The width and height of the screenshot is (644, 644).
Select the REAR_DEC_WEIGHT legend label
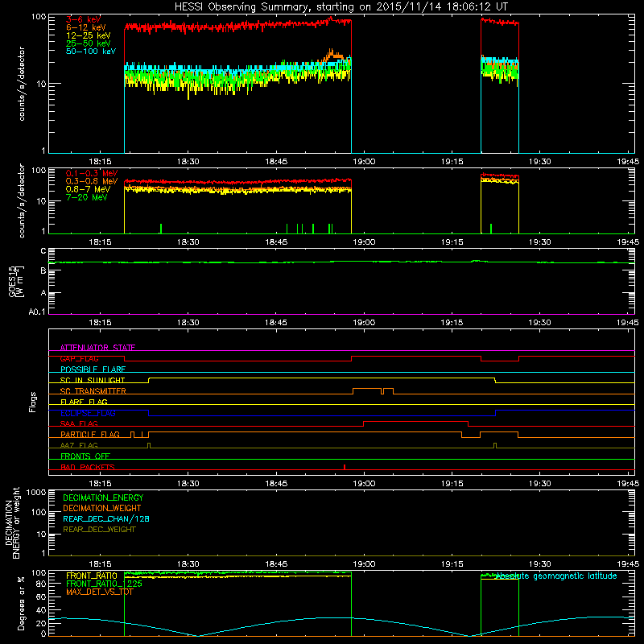pyautogui.click(x=99, y=530)
